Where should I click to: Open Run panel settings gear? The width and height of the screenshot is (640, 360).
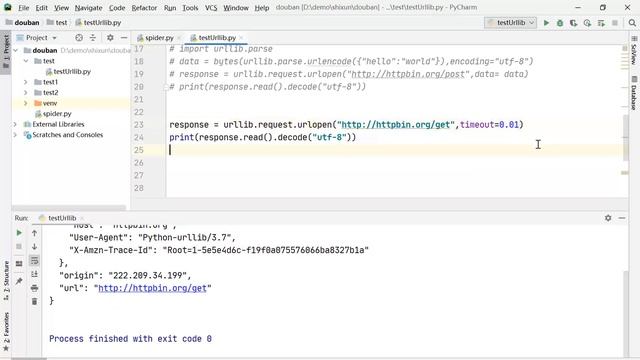608,218
